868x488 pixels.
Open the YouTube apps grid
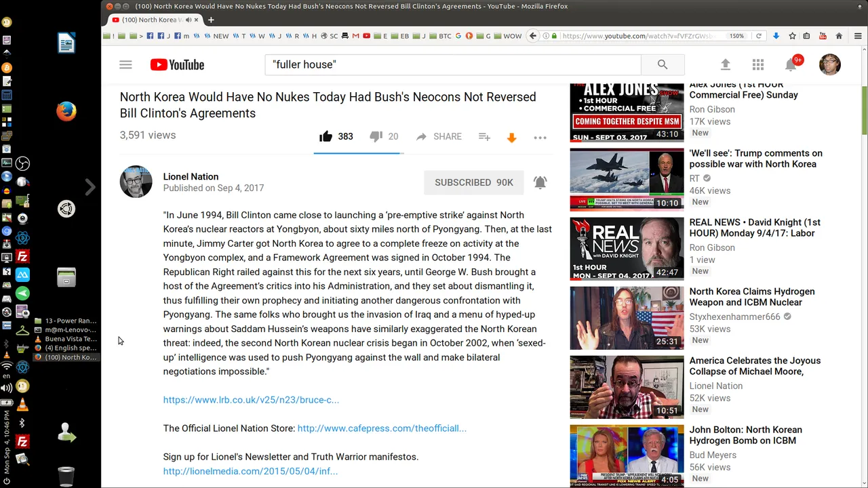tap(758, 64)
